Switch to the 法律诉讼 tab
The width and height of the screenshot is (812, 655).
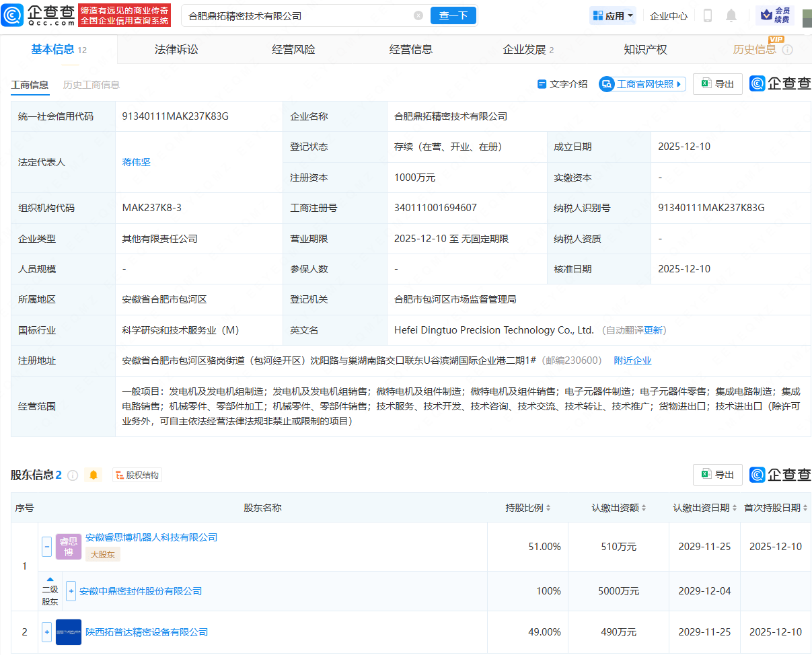click(176, 49)
